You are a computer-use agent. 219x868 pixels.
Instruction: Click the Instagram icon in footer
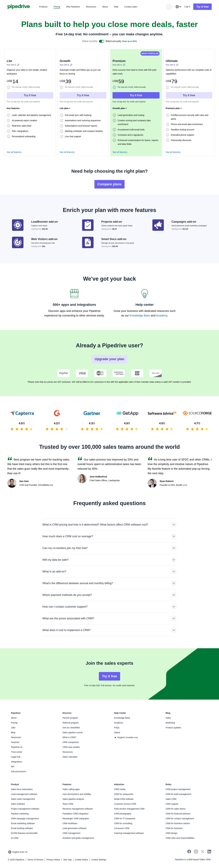196,852
